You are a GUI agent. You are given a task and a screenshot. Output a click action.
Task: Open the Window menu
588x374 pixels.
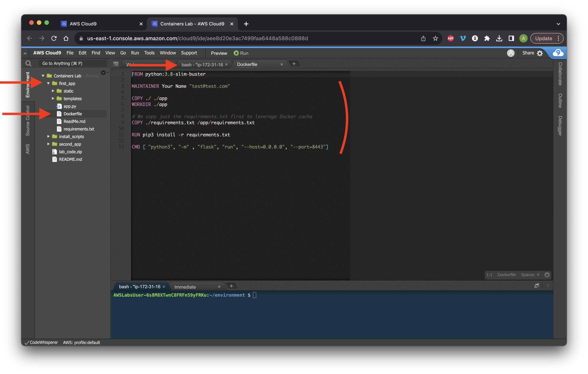point(167,53)
